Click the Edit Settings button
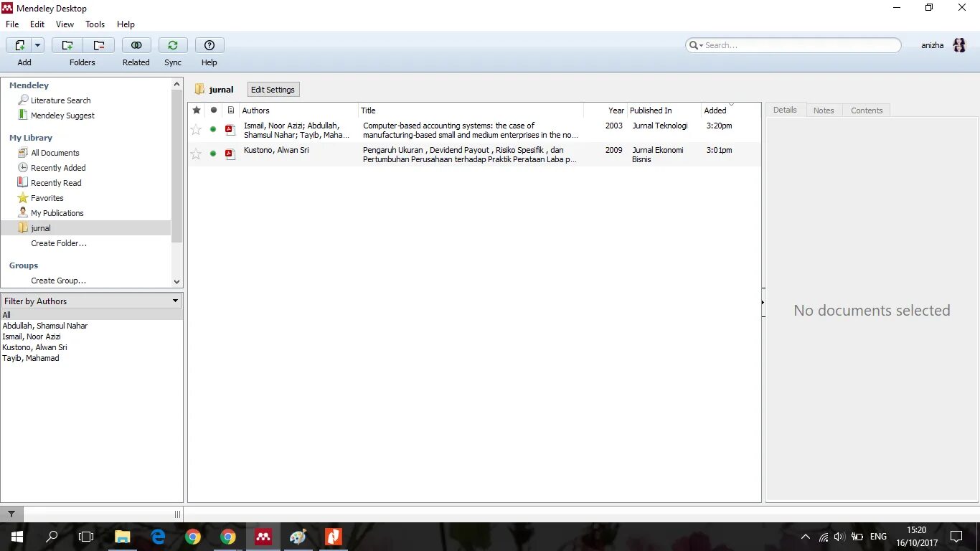Screen dimensions: 980x551 tap(273, 90)
